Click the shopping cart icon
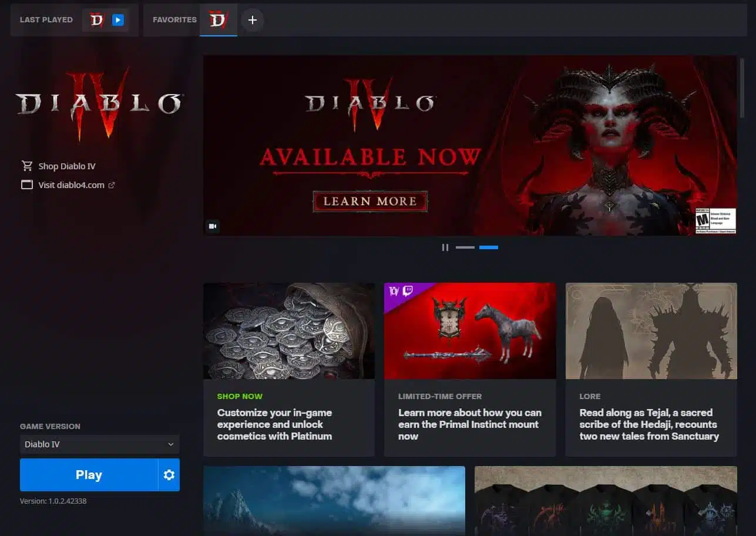The image size is (756, 536). point(26,166)
